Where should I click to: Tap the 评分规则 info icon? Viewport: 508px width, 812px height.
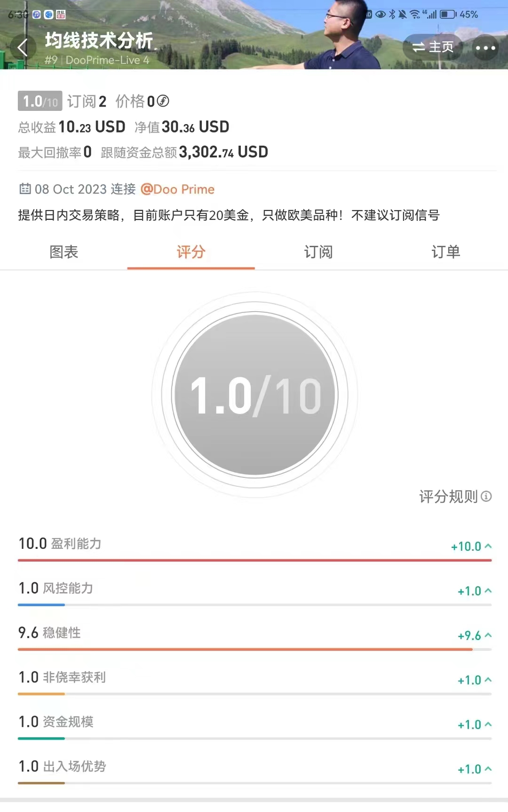click(x=487, y=496)
